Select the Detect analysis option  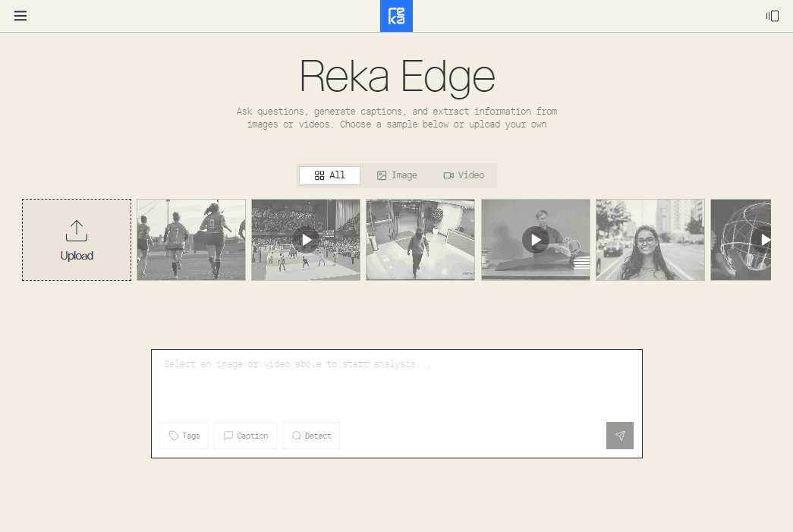tap(310, 435)
